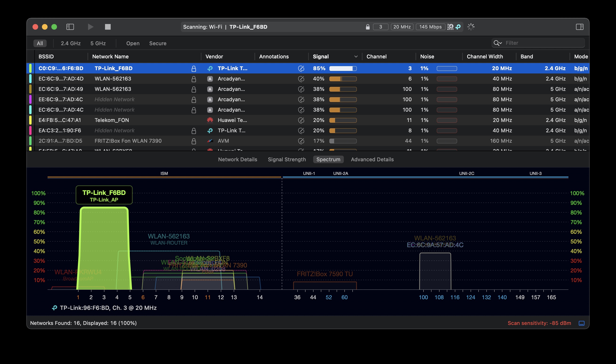Select the Spectrum tab
Viewport: 616px width, 364px height.
pyautogui.click(x=328, y=159)
